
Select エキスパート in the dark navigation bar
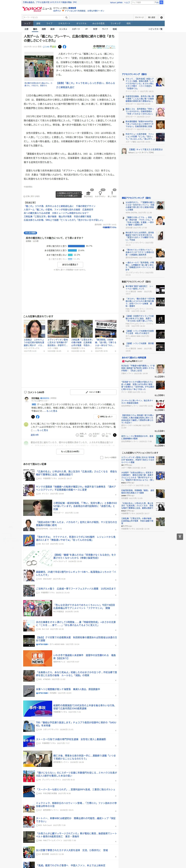pyautogui.click(x=64, y=23)
